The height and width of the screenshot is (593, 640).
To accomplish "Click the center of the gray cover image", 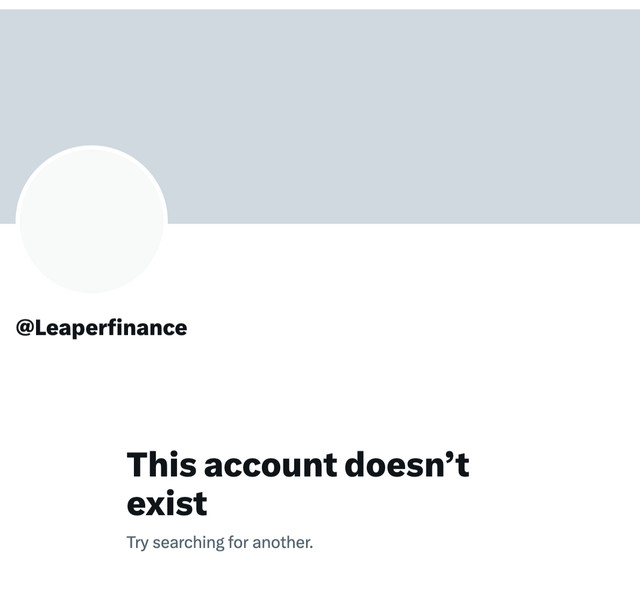I will pyautogui.click(x=320, y=116).
